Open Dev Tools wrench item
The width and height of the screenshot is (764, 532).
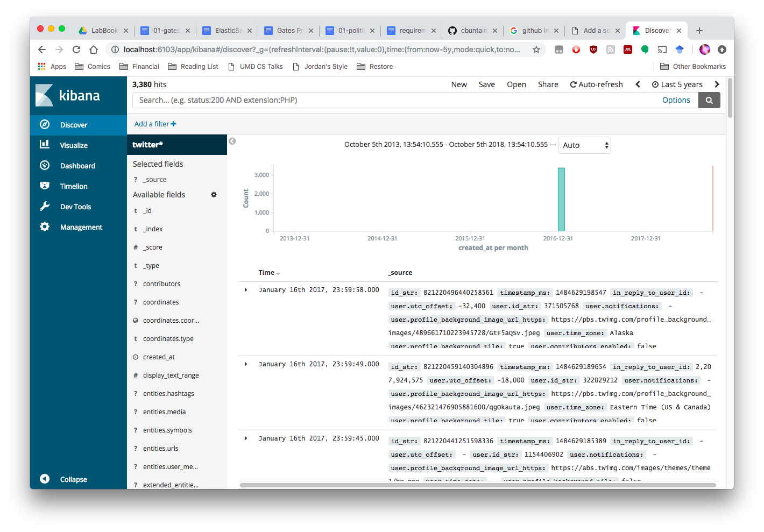pos(79,207)
